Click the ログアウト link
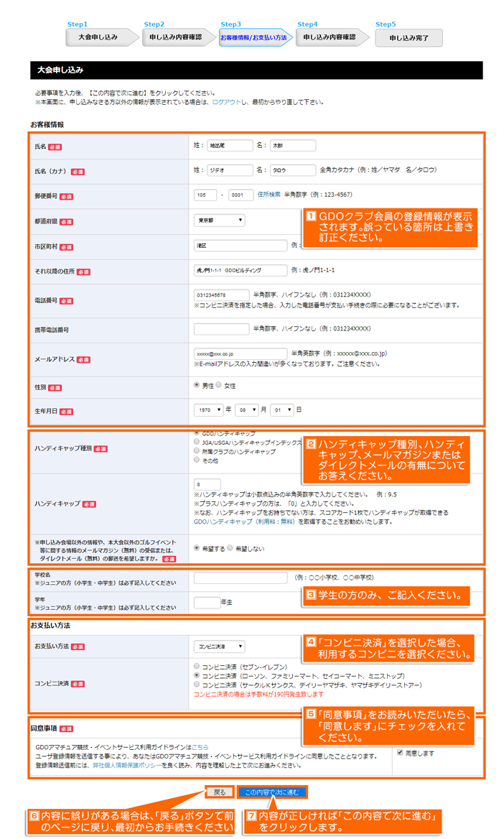The height and width of the screenshot is (839, 504). tap(227, 102)
